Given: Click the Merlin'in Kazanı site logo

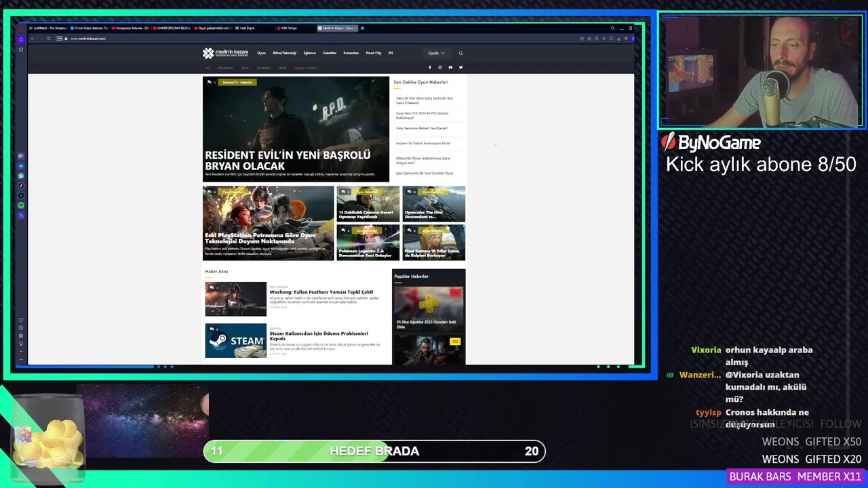Looking at the screenshot, I should (225, 53).
